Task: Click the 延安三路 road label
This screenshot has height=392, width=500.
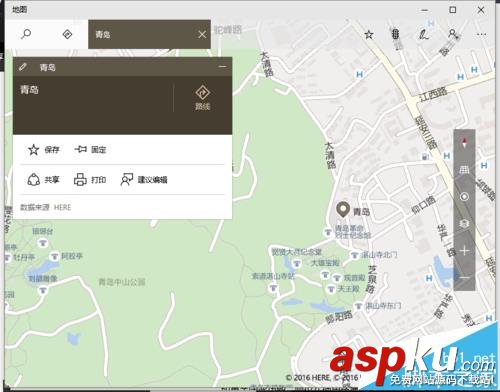Action: 426,132
